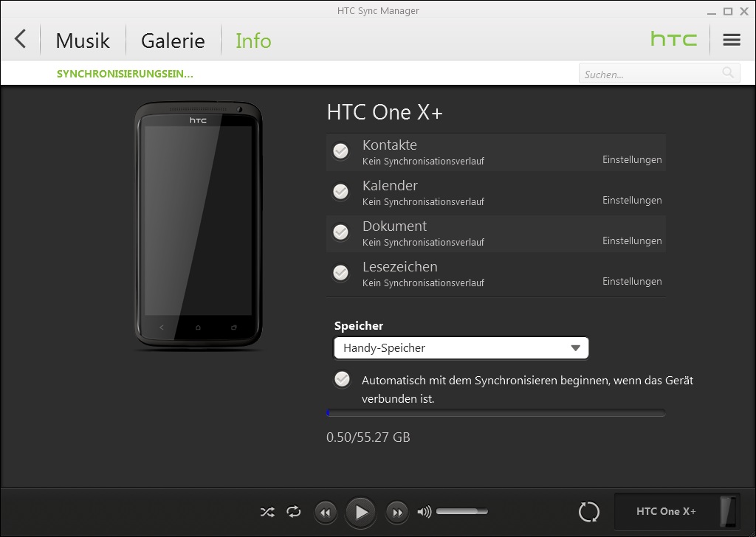Toggle repeat playback icon
Viewport: 756px width, 537px height.
coord(294,512)
